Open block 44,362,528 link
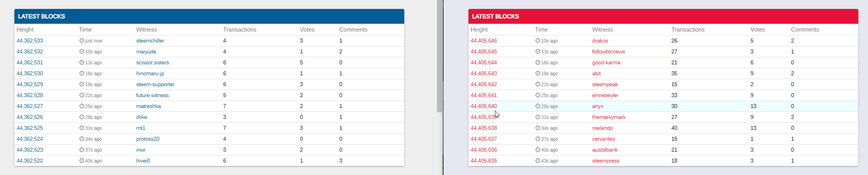The width and height of the screenshot is (868, 175). pos(30,95)
